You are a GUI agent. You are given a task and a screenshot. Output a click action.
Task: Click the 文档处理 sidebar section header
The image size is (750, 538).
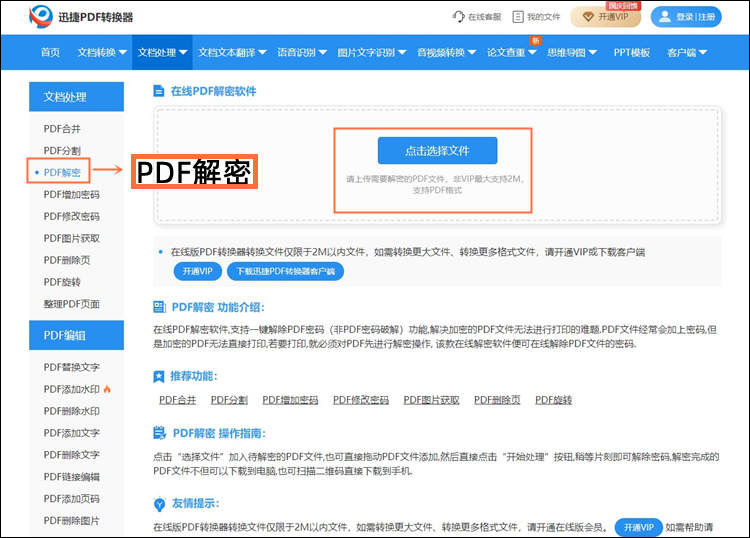[x=77, y=97]
